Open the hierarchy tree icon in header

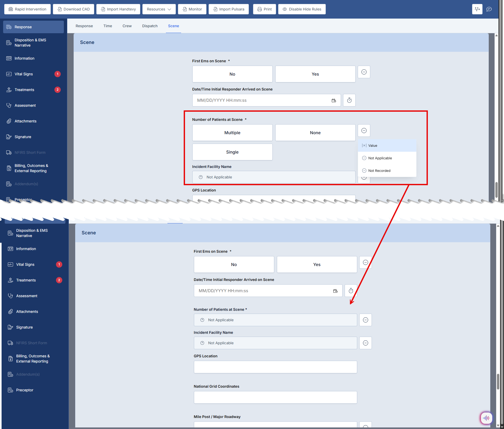pyautogui.click(x=477, y=9)
